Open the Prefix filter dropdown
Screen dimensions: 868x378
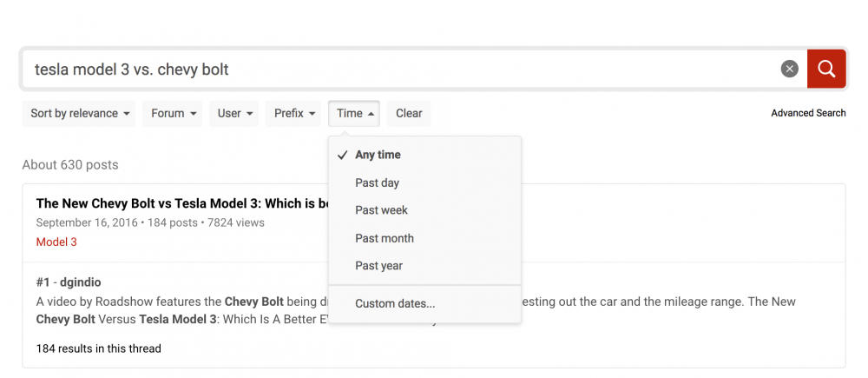pyautogui.click(x=293, y=114)
